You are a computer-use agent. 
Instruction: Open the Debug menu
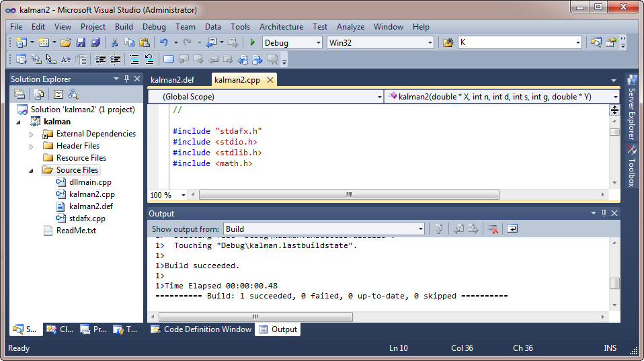click(154, 27)
